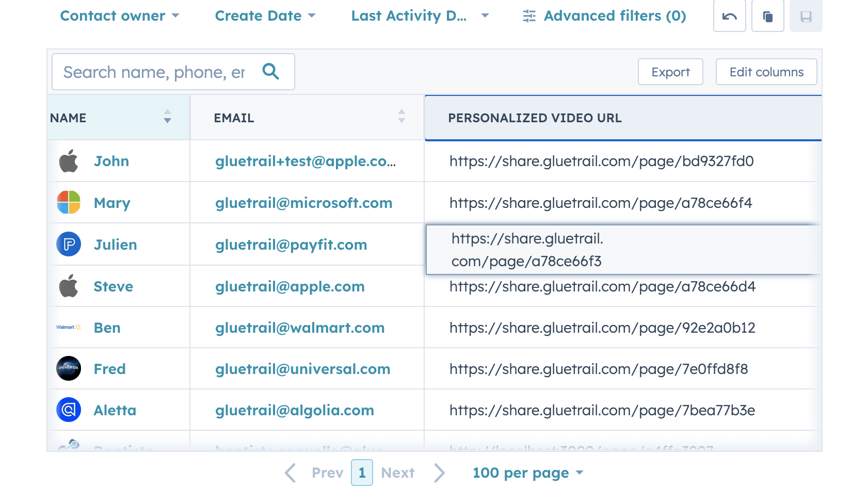The height and width of the screenshot is (488, 868).
Task: Open Advanced filters panel
Action: [604, 16]
